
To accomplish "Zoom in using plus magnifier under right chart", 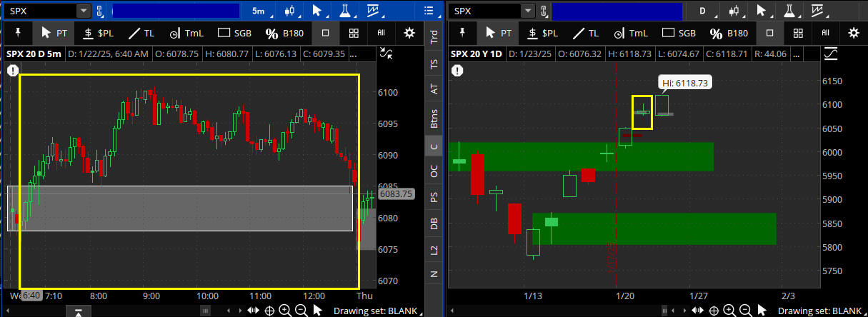I will pos(729,310).
